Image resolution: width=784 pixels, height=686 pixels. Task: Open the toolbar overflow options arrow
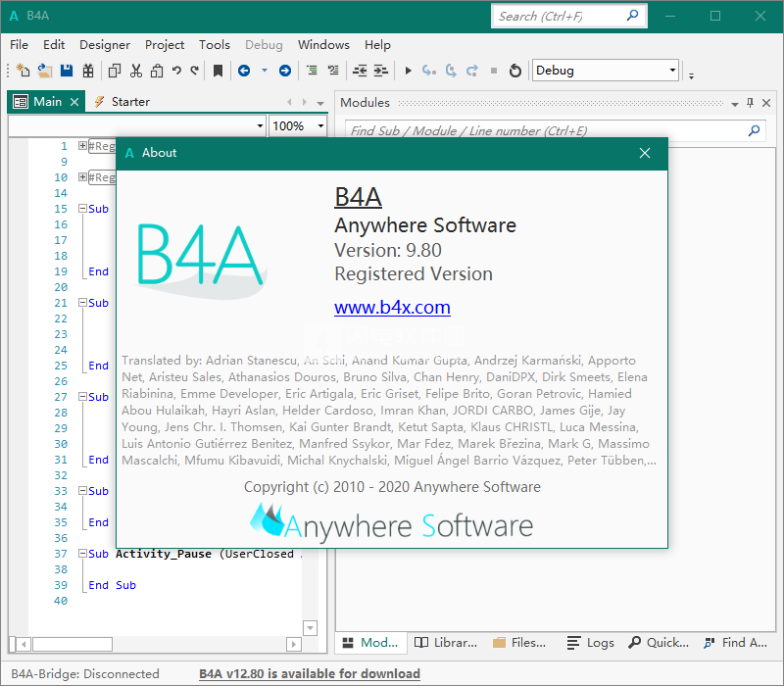point(692,76)
